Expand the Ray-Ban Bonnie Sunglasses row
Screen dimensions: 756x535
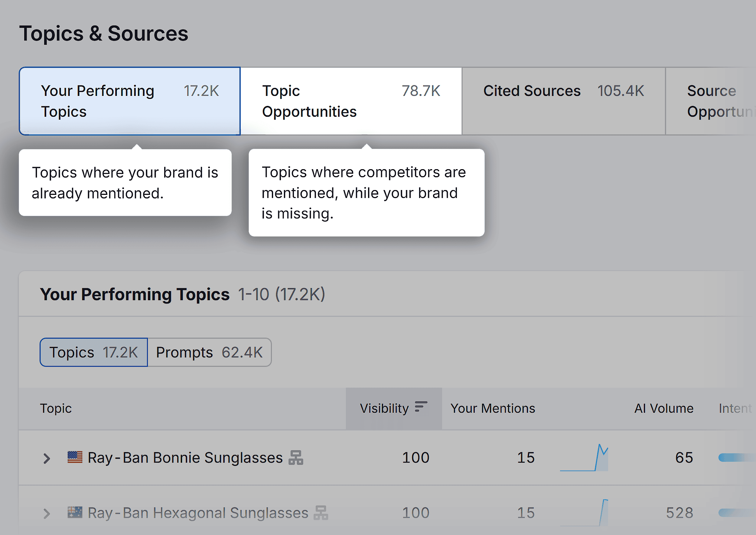coord(47,458)
